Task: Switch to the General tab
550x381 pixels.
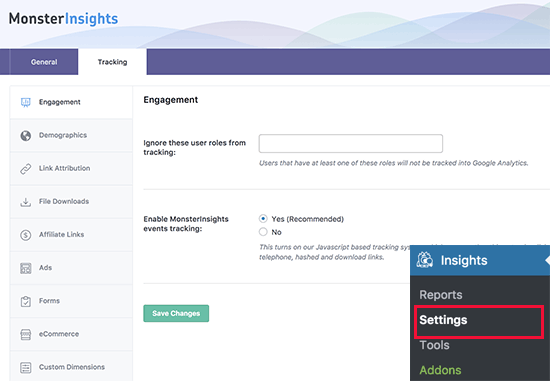Action: 44,62
